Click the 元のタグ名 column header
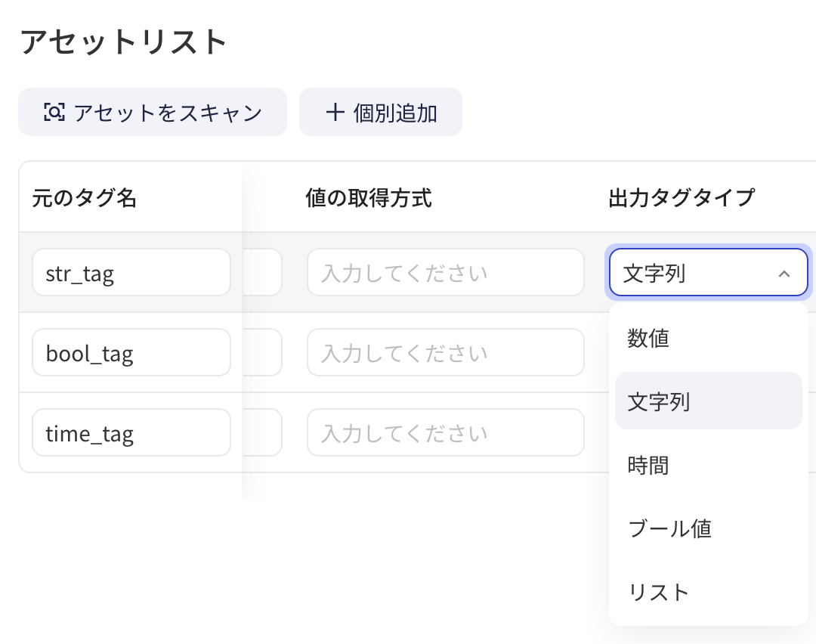The width and height of the screenshot is (816, 644). click(85, 198)
